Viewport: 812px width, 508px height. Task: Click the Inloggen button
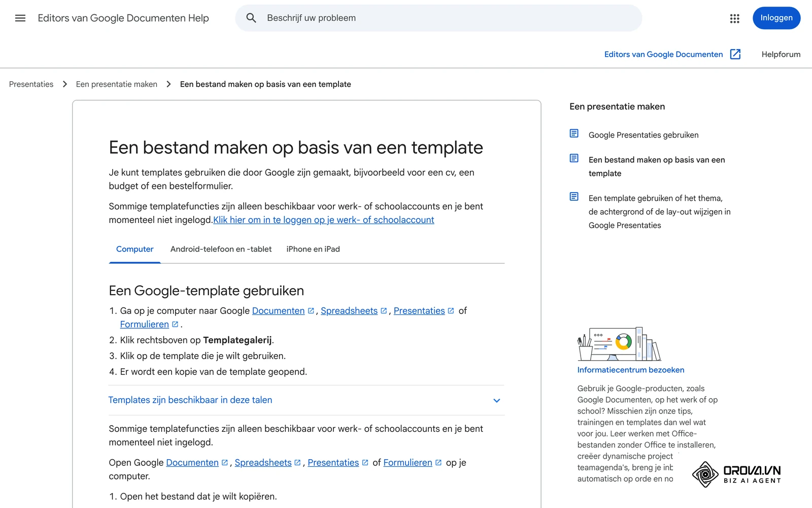click(776, 18)
